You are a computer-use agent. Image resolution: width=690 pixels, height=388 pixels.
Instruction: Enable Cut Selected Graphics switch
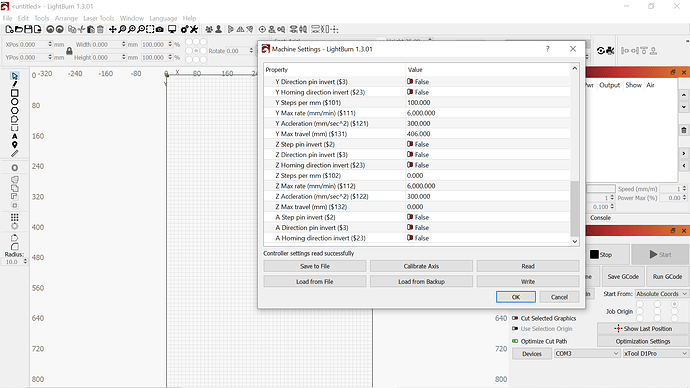click(x=515, y=318)
